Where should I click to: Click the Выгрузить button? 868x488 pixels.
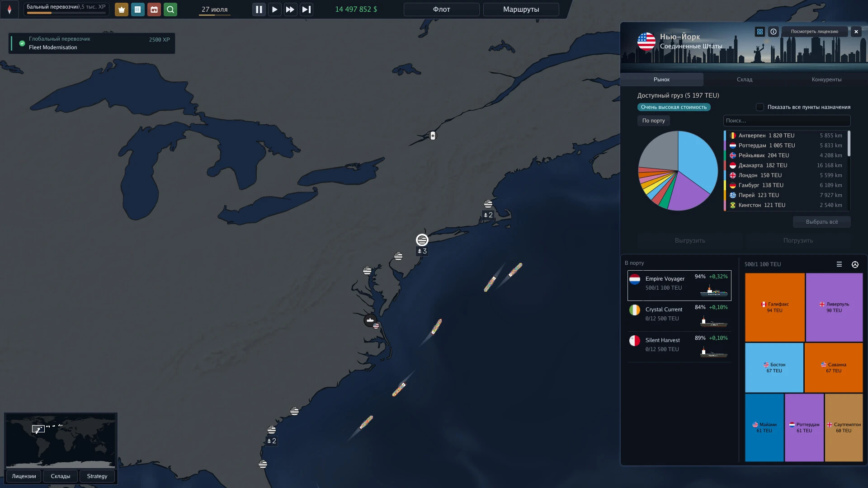point(690,240)
